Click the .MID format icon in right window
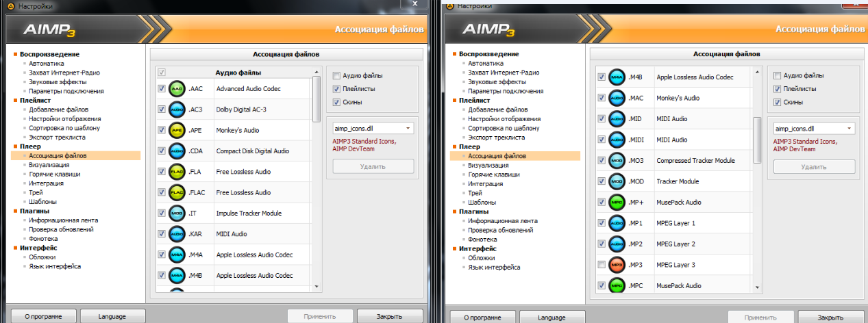Image resolution: width=868 pixels, height=323 pixels. tap(617, 118)
